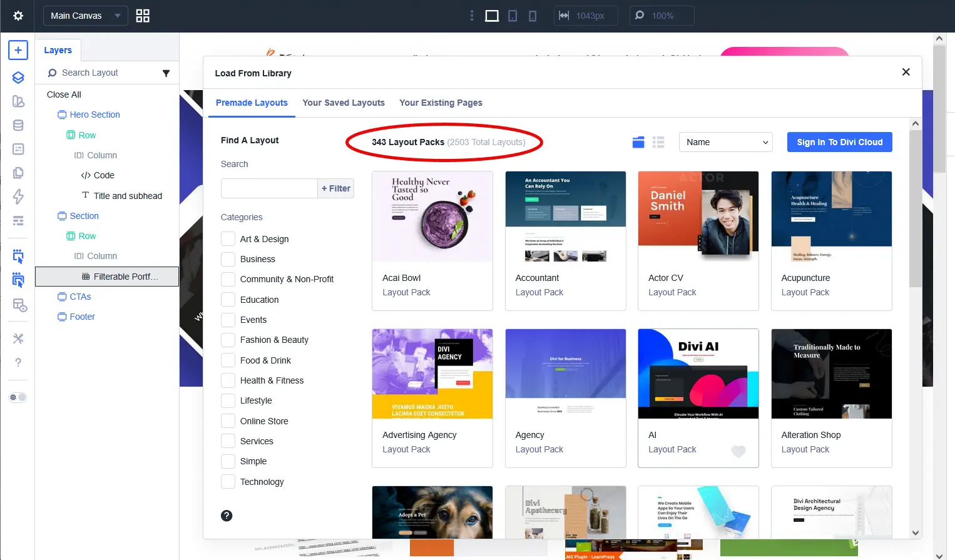Open the Actor CV layout pack thumbnail
The height and width of the screenshot is (560, 955).
coord(698,216)
